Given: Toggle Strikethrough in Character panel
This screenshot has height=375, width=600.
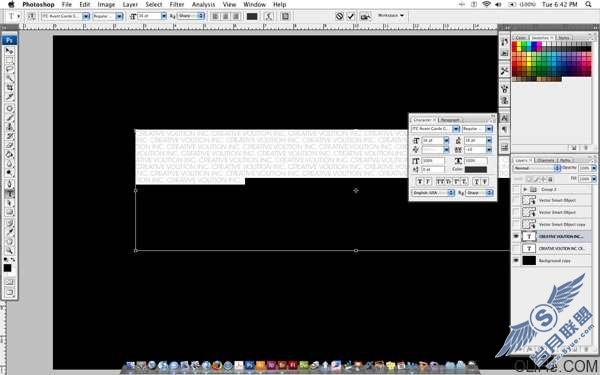Looking at the screenshot, I should tap(484, 181).
